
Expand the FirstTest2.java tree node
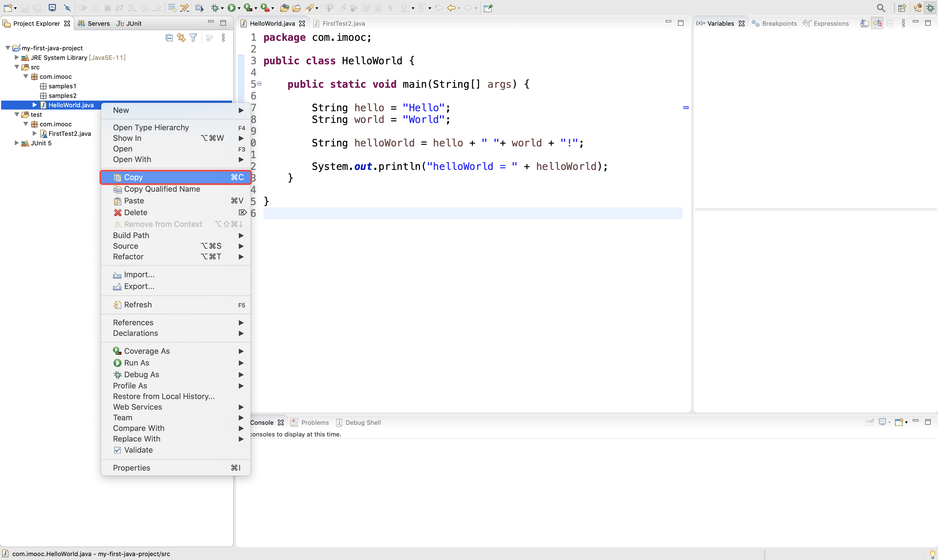click(35, 133)
